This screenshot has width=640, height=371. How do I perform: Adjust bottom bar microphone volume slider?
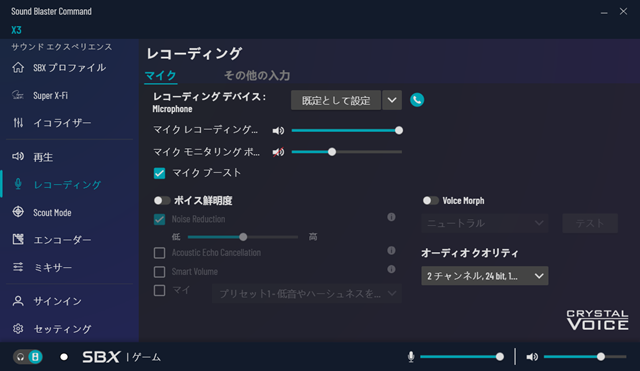pos(462,357)
